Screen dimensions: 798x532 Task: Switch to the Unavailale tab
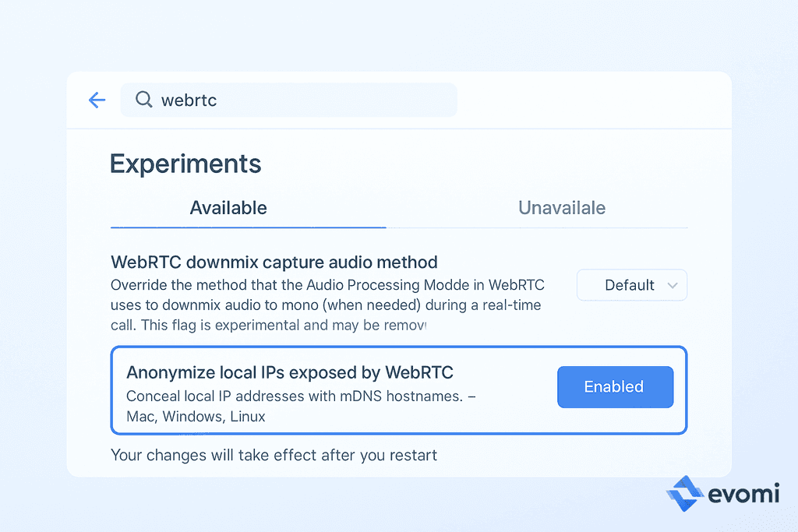(561, 208)
